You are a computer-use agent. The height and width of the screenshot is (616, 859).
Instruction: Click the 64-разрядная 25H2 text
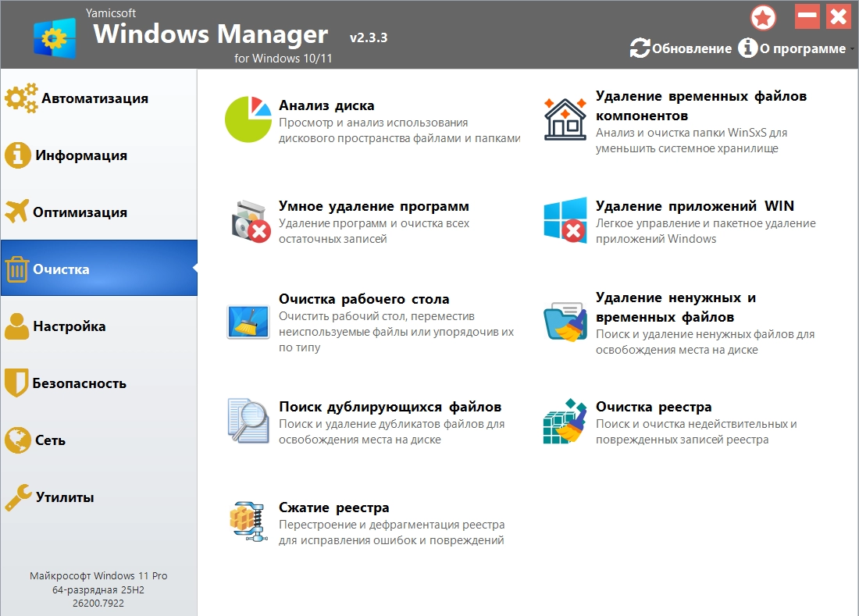pyautogui.click(x=98, y=589)
